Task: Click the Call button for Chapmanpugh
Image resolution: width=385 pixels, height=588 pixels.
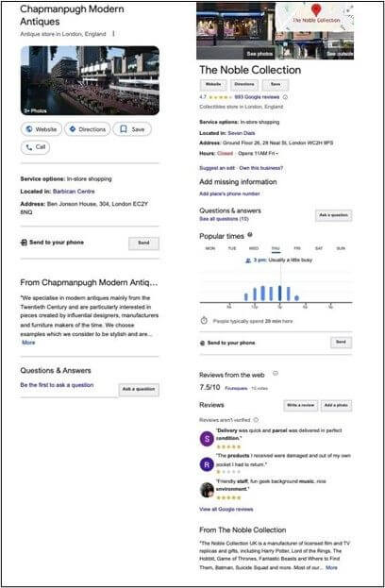Action: tap(35, 147)
